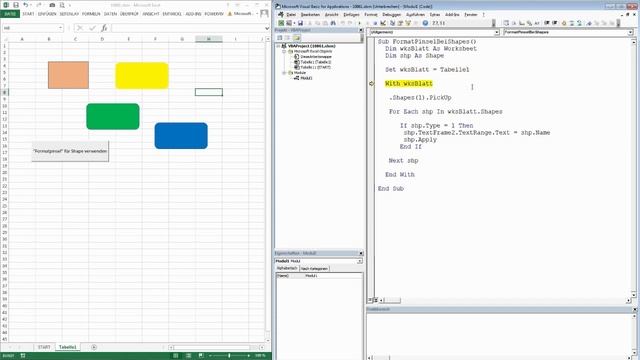Open the DATEI tab in Excel
The width and height of the screenshot is (640, 360).
click(x=10, y=13)
